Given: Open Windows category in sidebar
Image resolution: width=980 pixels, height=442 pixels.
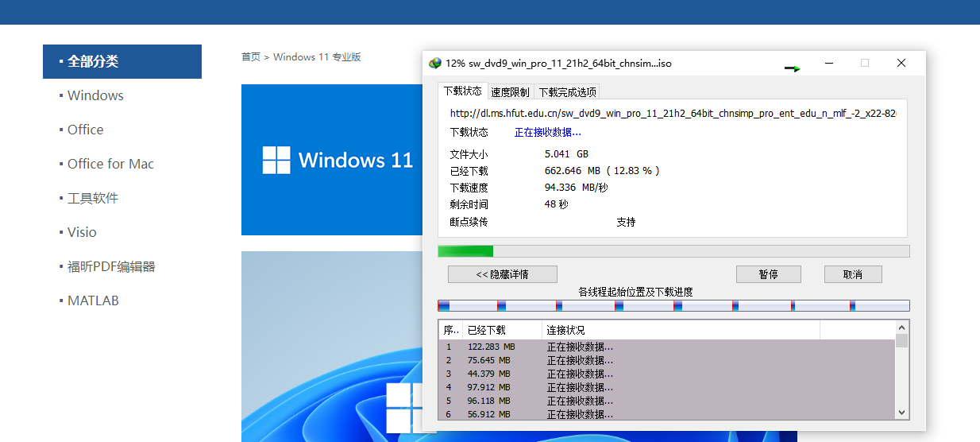Looking at the screenshot, I should click(x=95, y=95).
